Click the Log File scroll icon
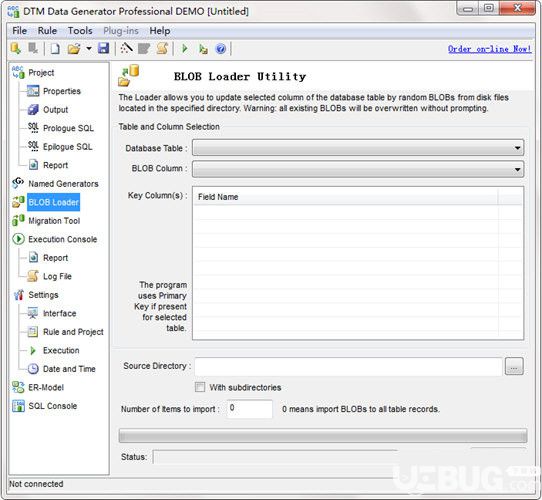 33,276
